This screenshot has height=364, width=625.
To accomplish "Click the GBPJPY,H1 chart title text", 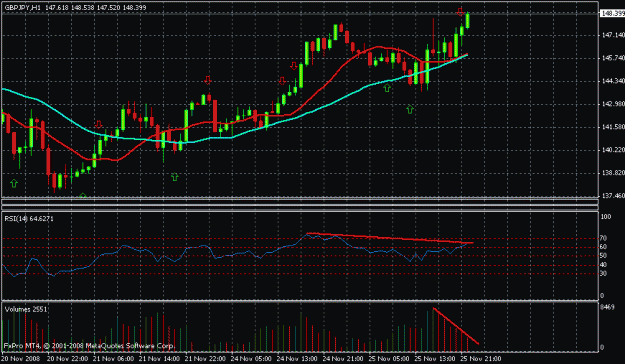I will pos(22,8).
